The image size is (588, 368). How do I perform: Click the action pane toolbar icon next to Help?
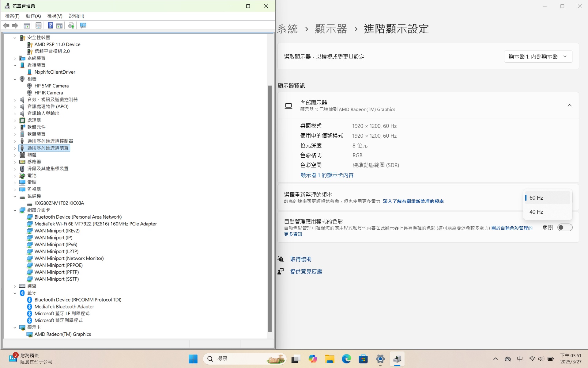(x=59, y=26)
